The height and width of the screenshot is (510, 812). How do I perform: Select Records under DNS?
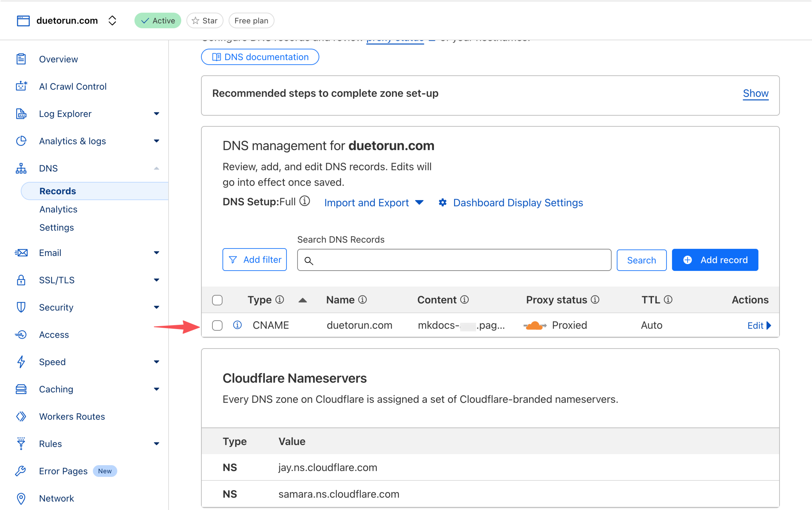[58, 191]
